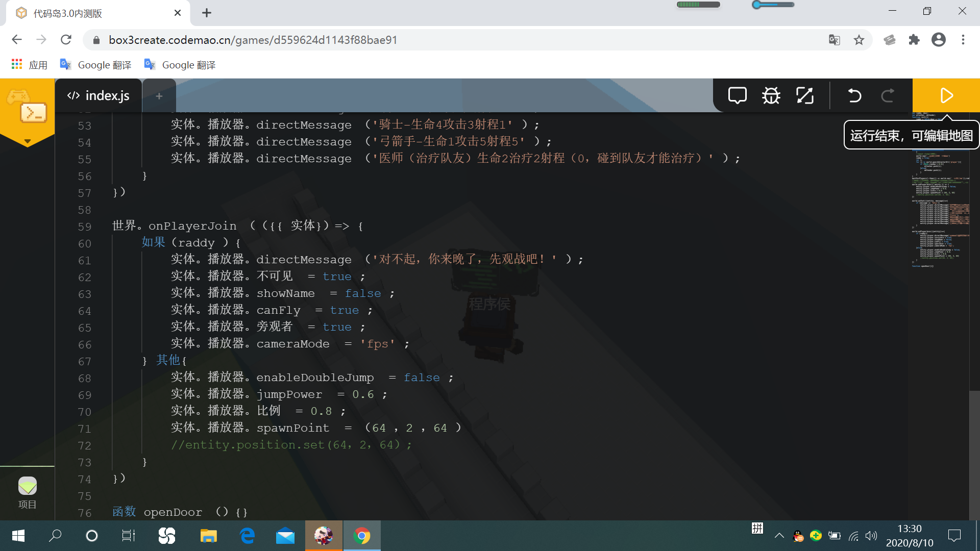Viewport: 980px width, 551px height.
Task: Click the showName property on line 63
Action: tap(285, 293)
